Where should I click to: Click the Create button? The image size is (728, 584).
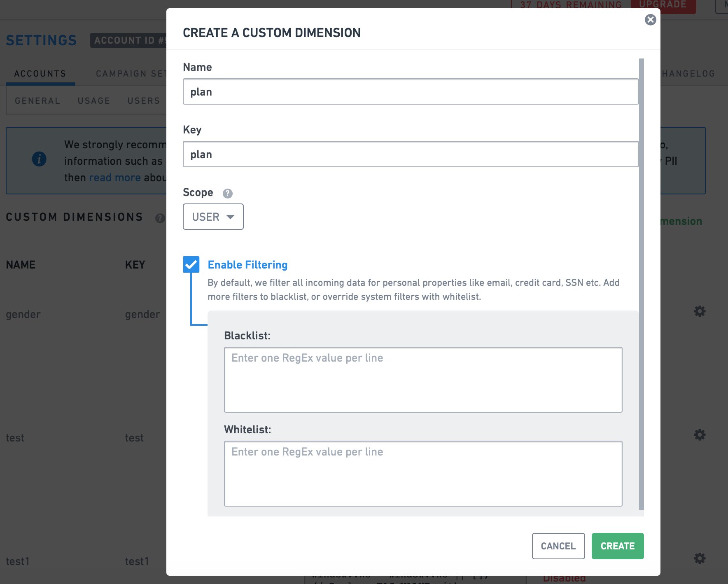[x=618, y=546]
